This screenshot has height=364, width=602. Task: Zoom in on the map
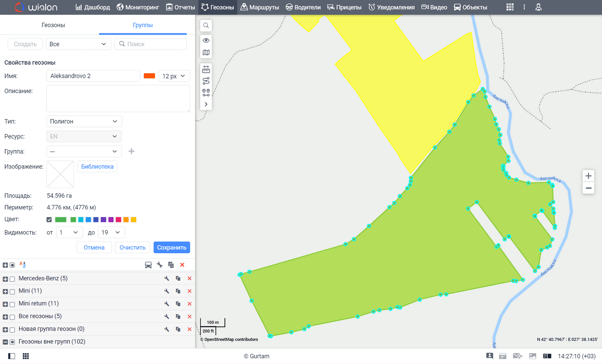point(588,176)
